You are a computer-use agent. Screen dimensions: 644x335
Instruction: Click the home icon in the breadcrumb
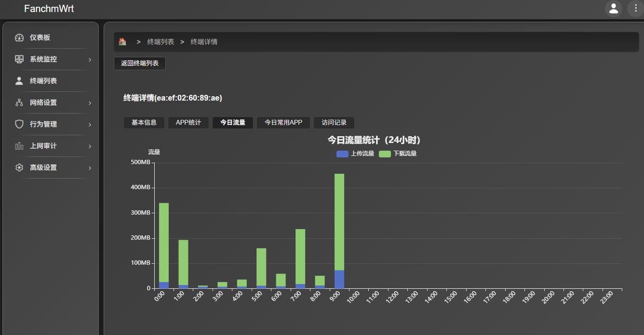122,41
